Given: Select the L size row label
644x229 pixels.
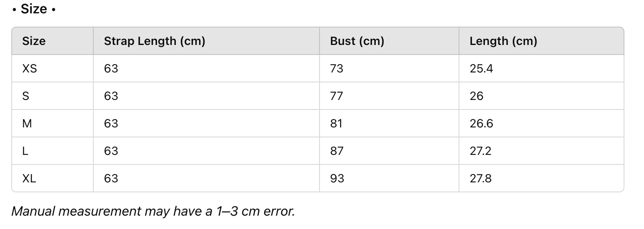Looking at the screenshot, I should [25, 151].
